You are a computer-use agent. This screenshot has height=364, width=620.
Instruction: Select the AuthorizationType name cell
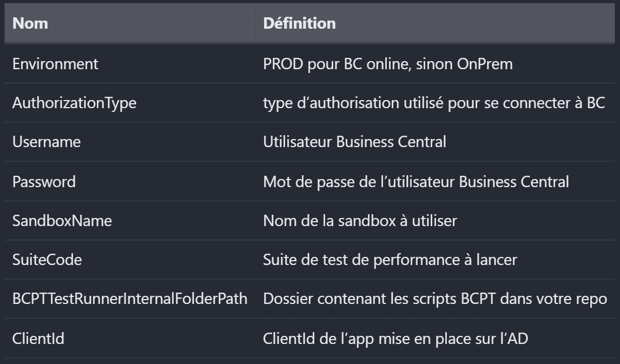(x=74, y=103)
